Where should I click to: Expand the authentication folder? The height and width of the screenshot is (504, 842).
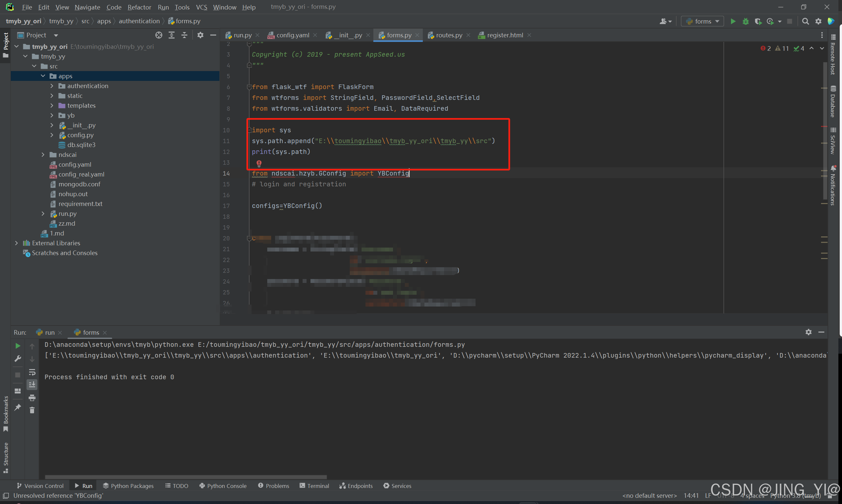[x=52, y=86]
